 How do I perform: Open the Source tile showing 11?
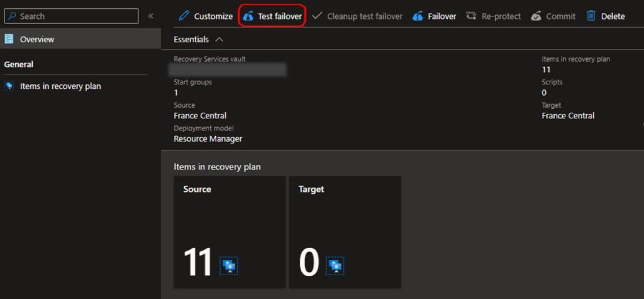(230, 232)
